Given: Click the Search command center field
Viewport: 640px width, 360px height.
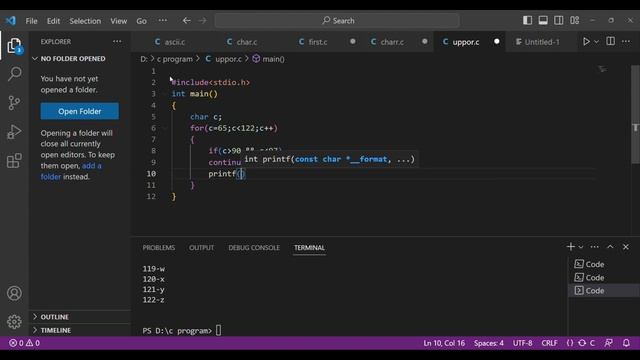Looking at the screenshot, I should pos(337,20).
